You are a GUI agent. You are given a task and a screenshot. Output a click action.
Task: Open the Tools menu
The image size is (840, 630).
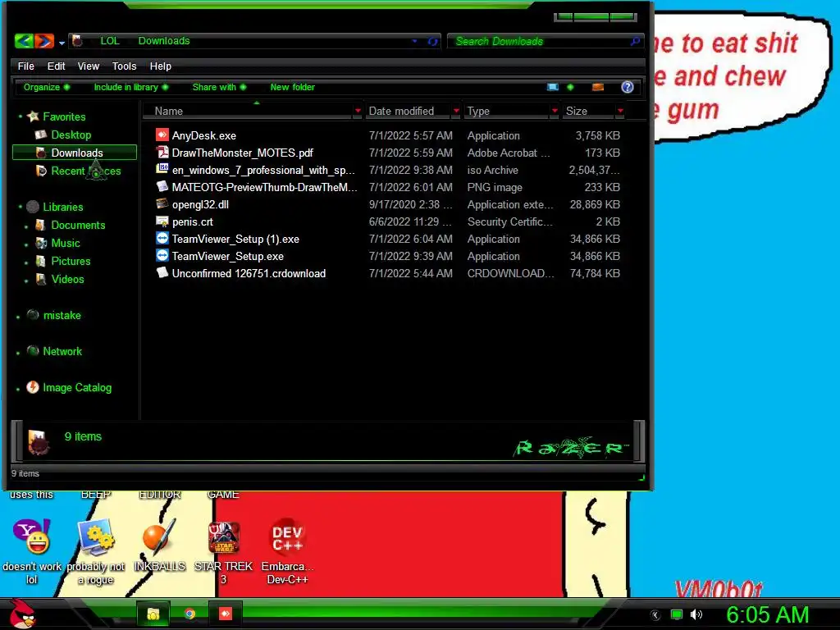pos(125,66)
